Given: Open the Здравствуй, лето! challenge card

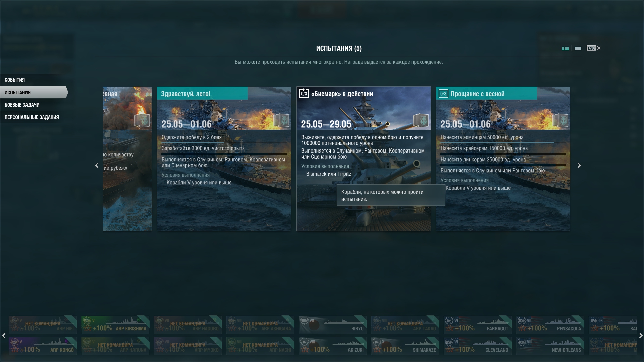Looking at the screenshot, I should point(224,159).
